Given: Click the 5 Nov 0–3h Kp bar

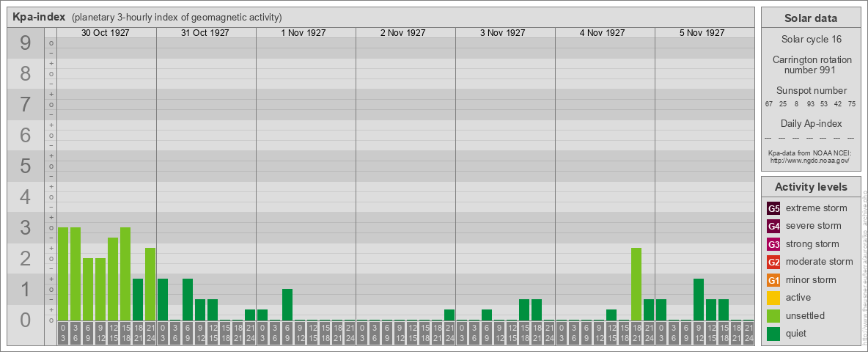Looking at the screenshot, I should click(661, 310).
